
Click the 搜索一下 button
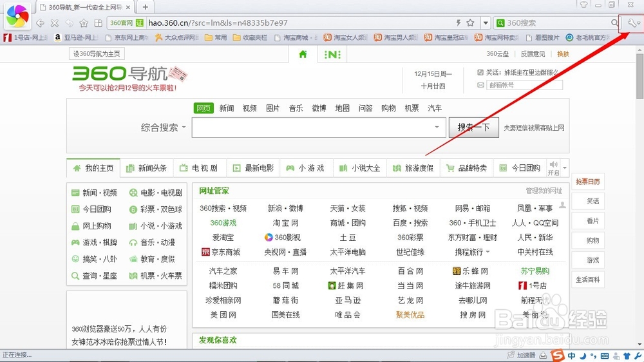click(473, 128)
